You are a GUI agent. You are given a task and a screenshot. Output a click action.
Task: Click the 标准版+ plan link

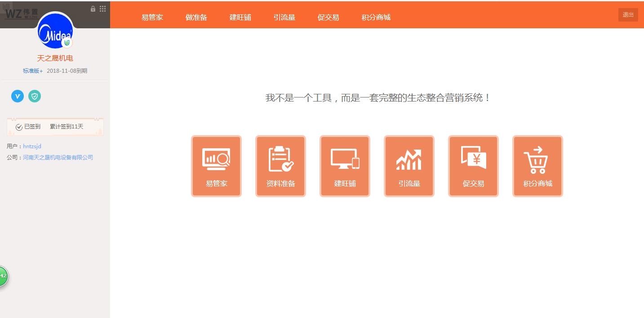pos(33,71)
